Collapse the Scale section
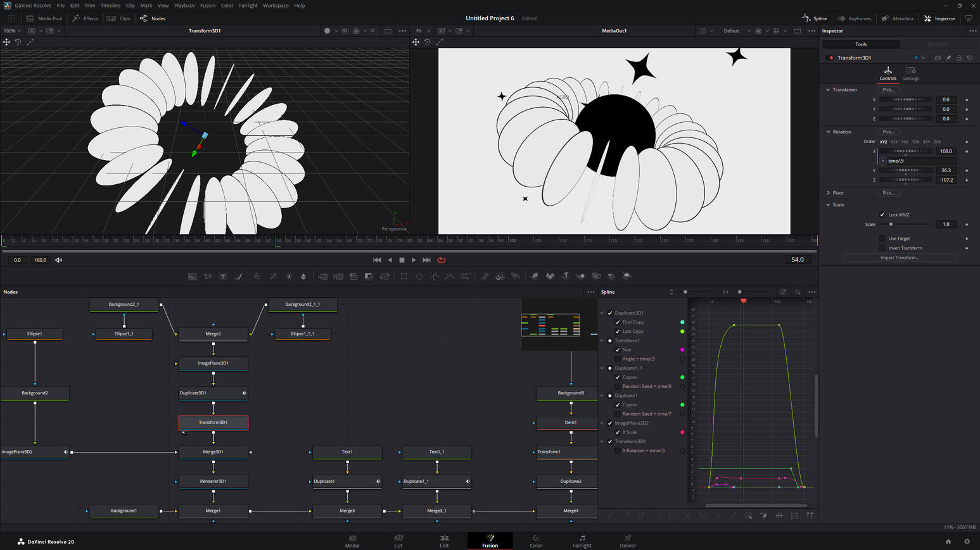 tap(828, 205)
